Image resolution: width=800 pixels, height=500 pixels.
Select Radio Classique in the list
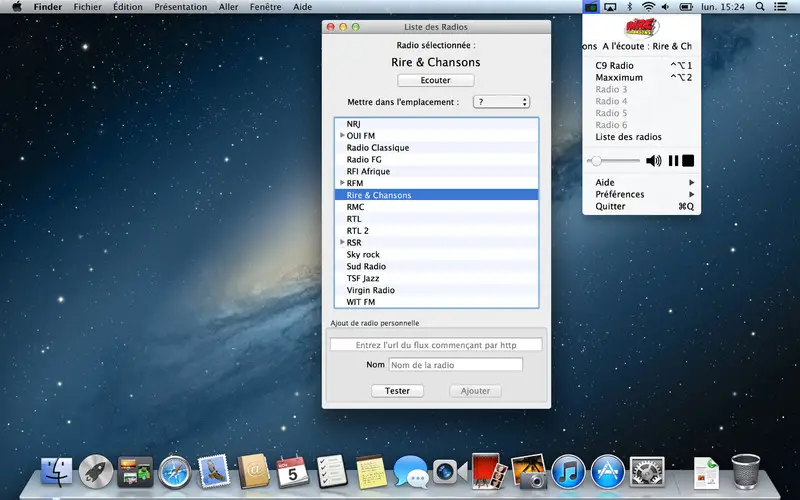pos(436,147)
